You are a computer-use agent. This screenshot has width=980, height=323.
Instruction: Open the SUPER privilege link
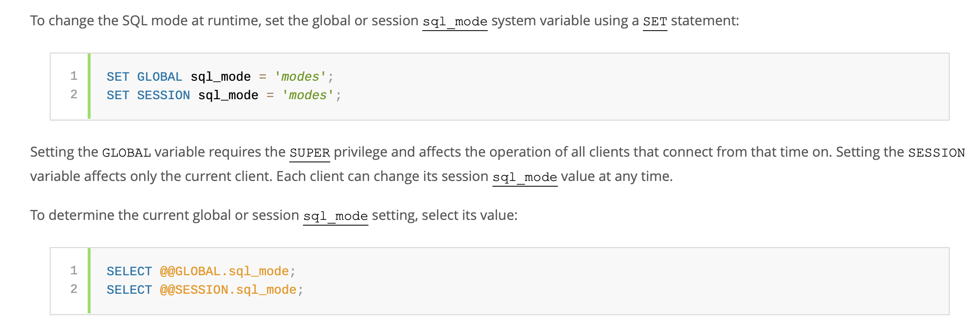pyautogui.click(x=310, y=153)
